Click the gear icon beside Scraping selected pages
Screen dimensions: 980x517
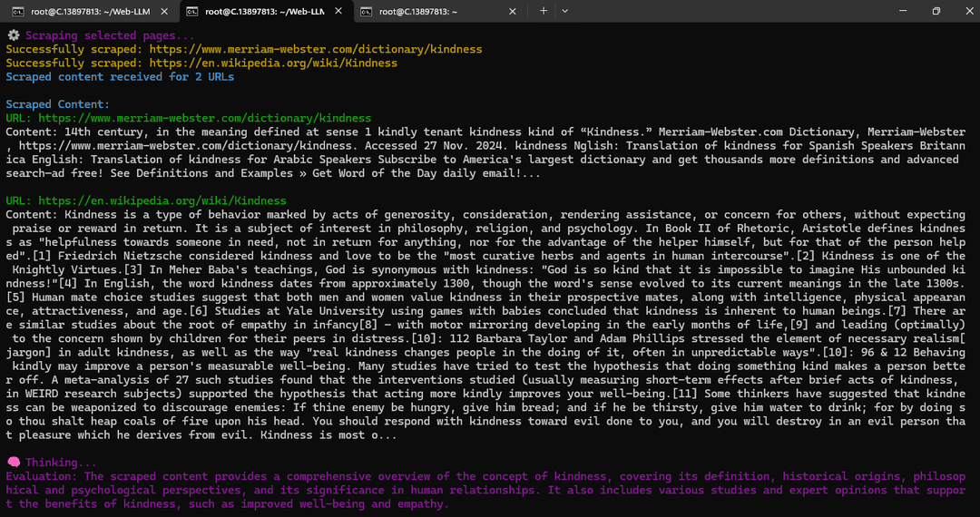tap(13, 35)
